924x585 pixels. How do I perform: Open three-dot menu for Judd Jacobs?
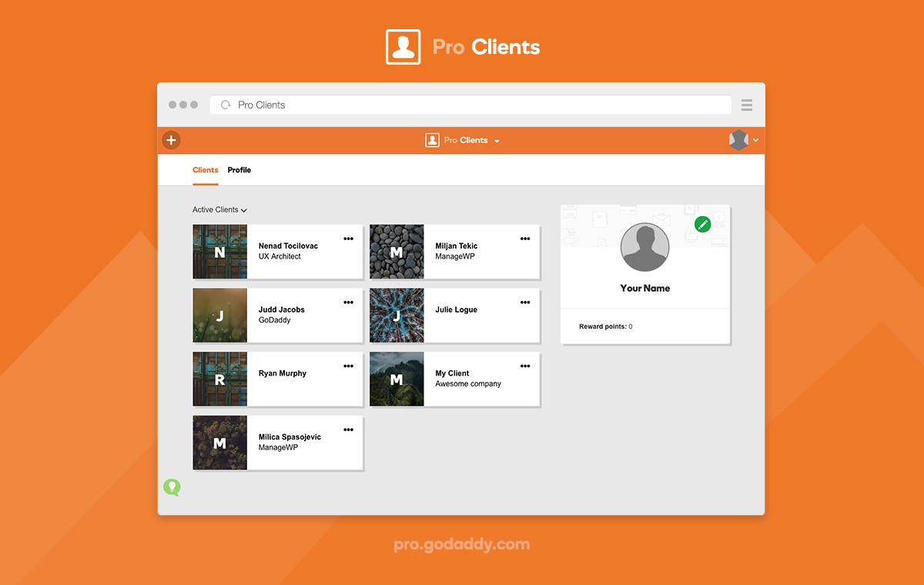click(x=348, y=303)
